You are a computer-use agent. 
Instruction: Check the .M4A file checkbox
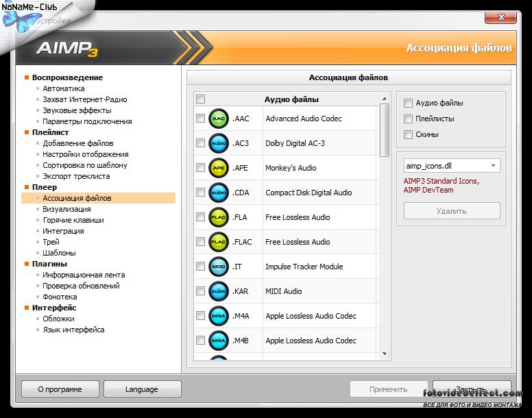[x=200, y=316]
